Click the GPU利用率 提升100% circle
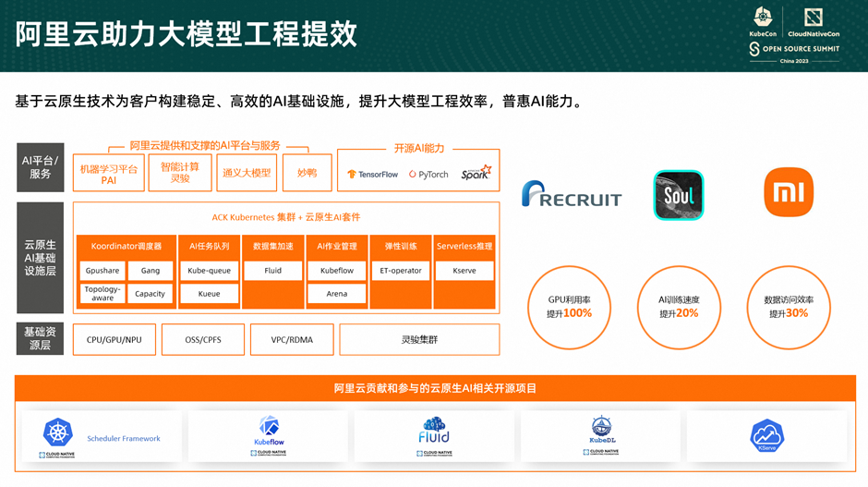This screenshot has height=487, width=868. click(569, 308)
